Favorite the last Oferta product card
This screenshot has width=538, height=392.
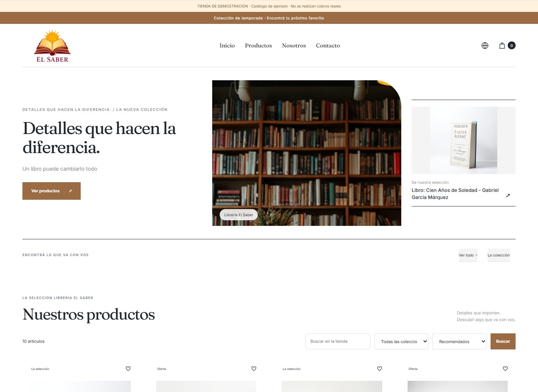coord(505,368)
